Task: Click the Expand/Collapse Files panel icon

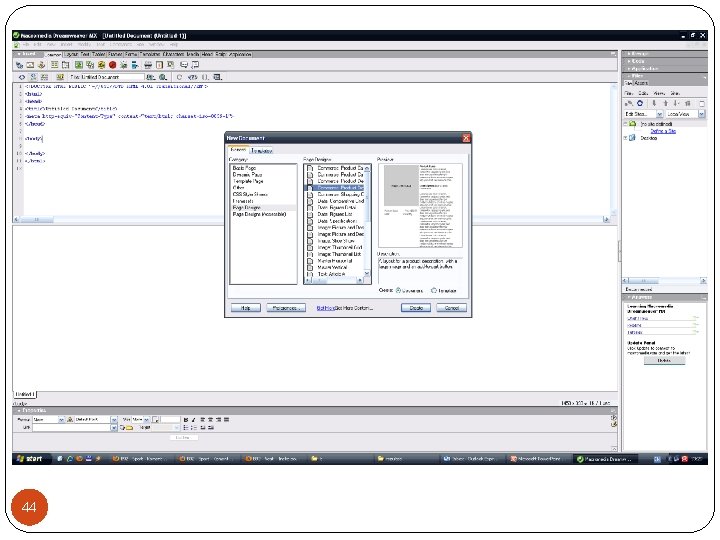Action: click(702, 103)
